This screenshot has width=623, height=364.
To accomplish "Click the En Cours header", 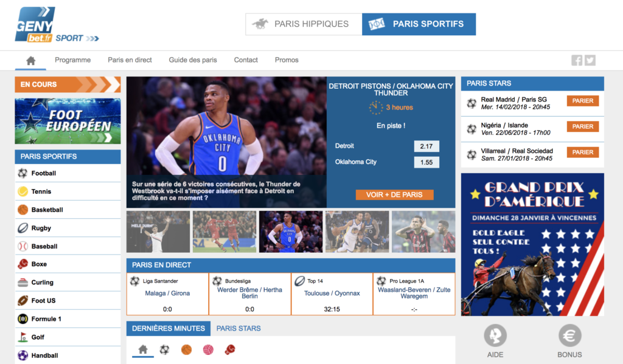I will click(x=68, y=84).
